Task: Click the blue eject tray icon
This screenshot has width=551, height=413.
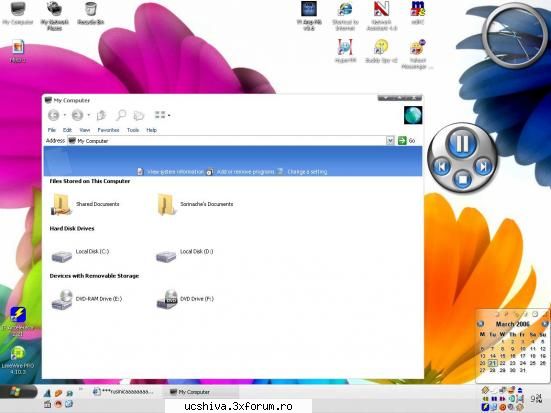Action: click(x=520, y=390)
